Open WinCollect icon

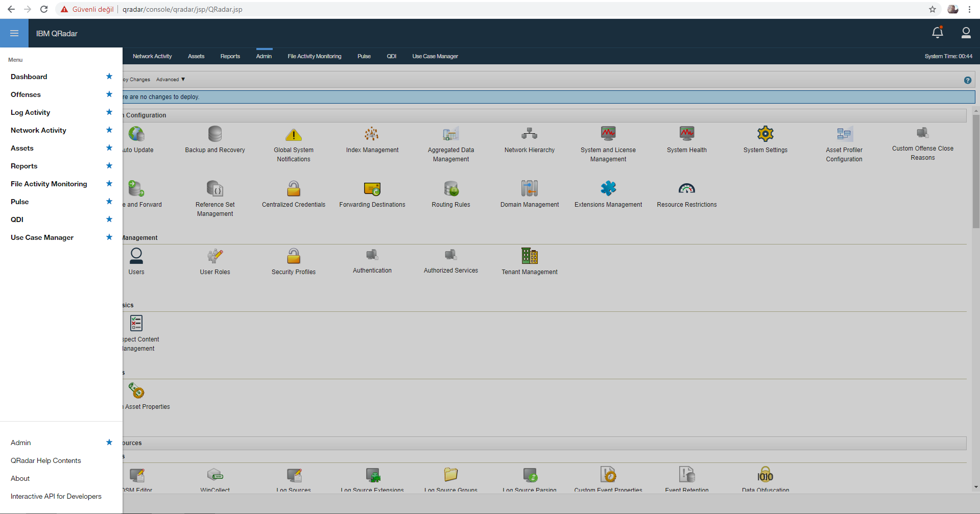pyautogui.click(x=215, y=475)
